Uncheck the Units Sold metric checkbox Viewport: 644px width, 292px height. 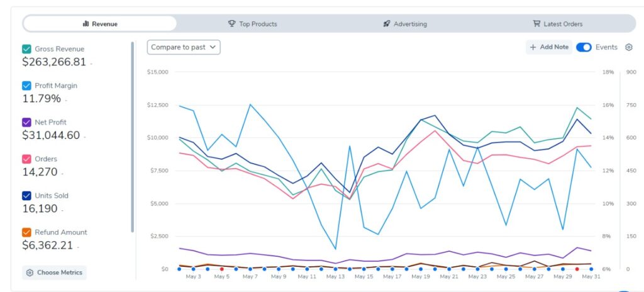[x=26, y=195]
